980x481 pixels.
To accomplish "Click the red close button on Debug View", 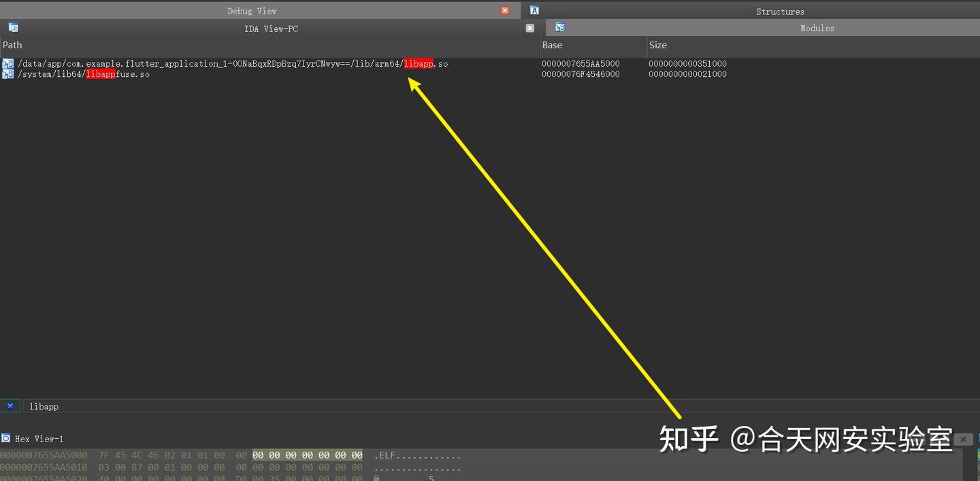I will pos(503,10).
